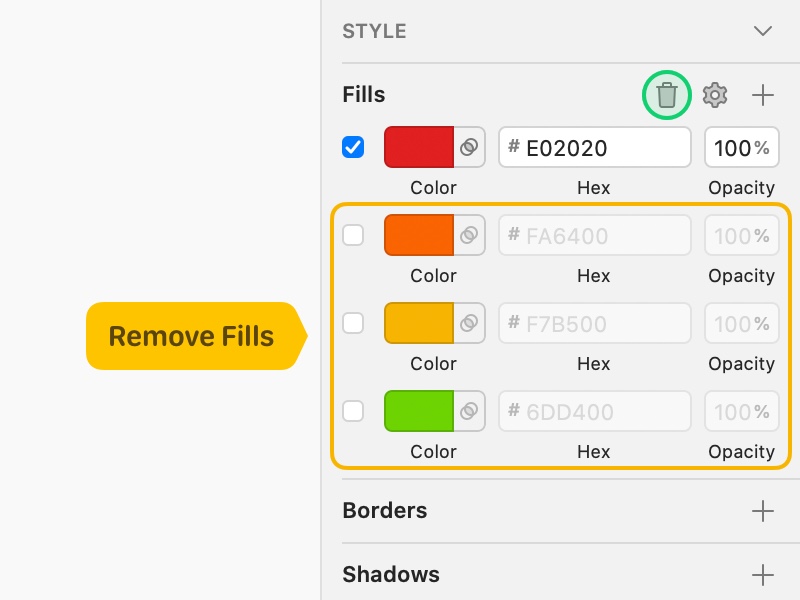Add a shadow with the plus icon
Screen dimensions: 800x600
(x=763, y=575)
